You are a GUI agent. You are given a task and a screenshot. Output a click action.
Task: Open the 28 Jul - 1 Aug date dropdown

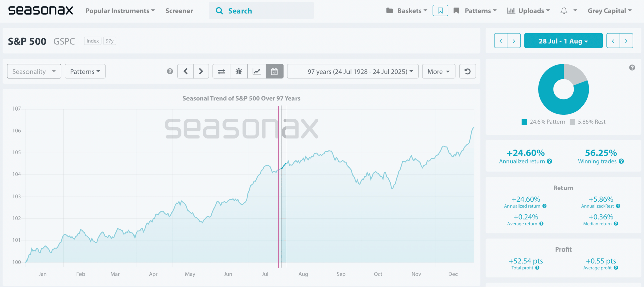coord(563,41)
